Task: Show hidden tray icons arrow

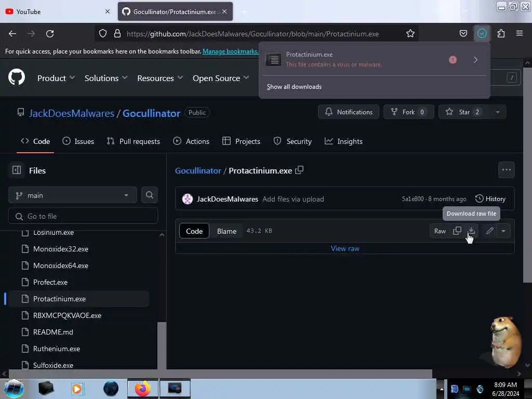Action: click(x=442, y=389)
